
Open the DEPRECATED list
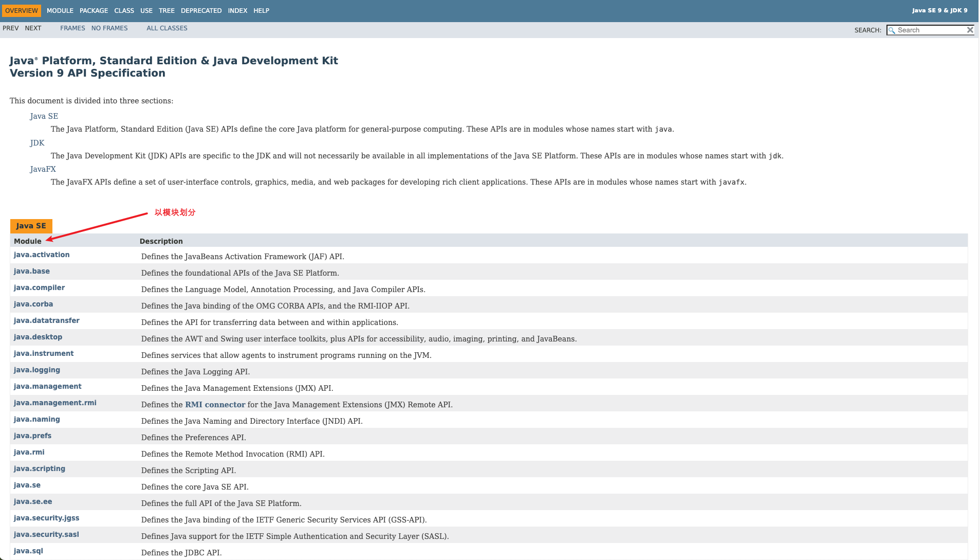201,11
